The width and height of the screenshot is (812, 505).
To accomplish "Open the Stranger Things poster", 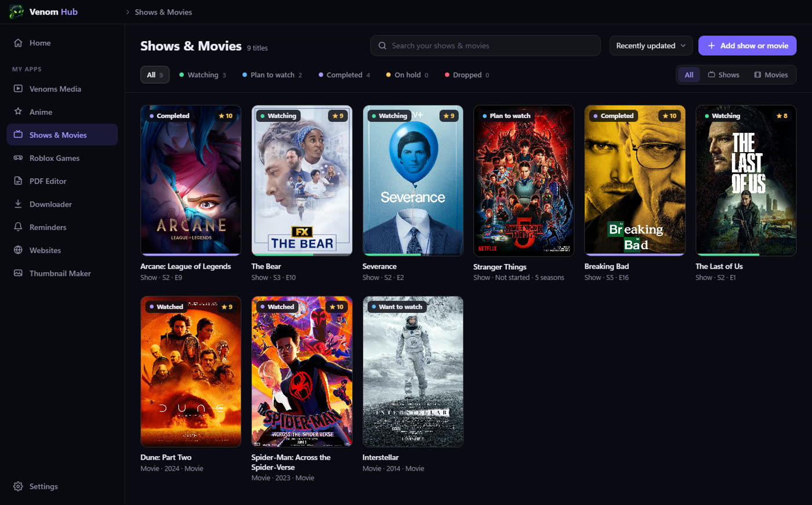I will point(524,181).
